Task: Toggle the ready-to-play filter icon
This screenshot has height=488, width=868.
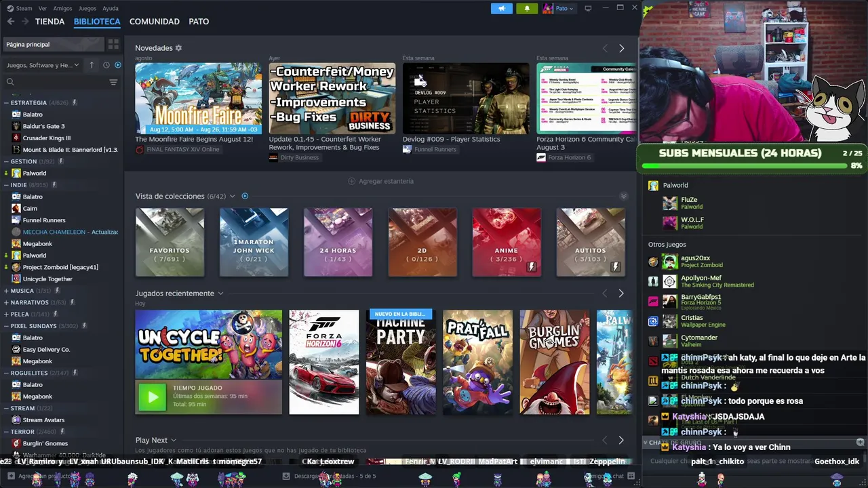Action: (x=118, y=65)
